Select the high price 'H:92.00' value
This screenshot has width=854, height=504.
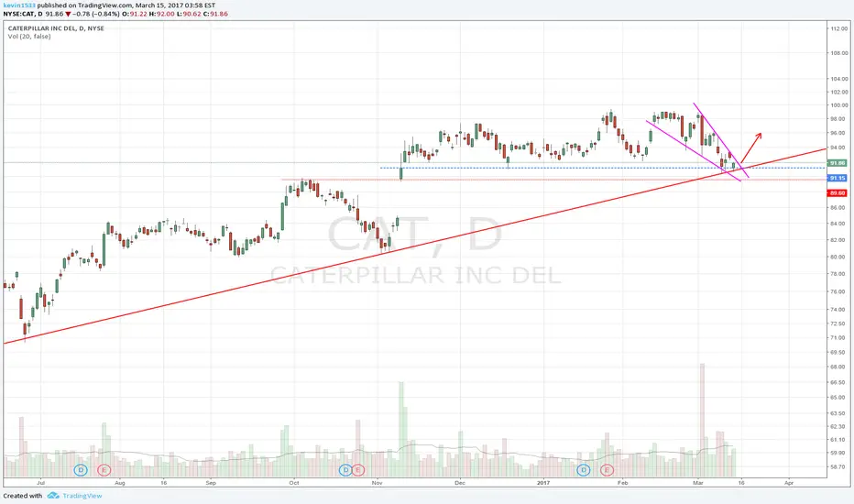pyautogui.click(x=161, y=14)
